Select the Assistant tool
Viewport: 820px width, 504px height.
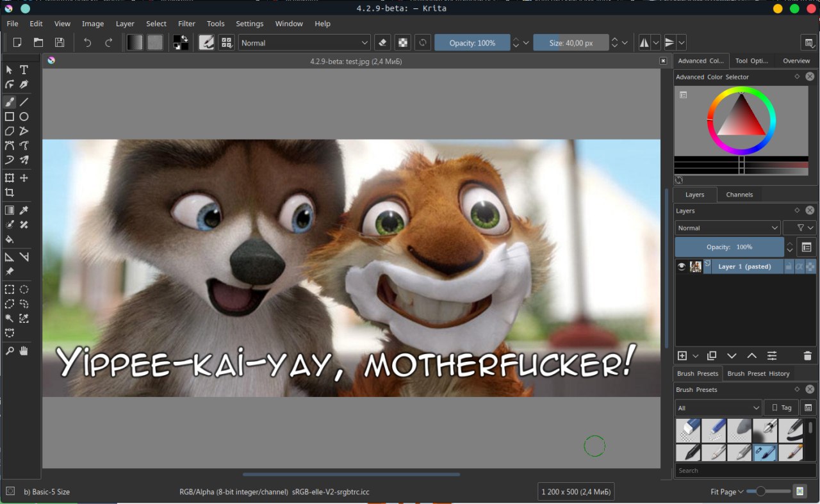(10, 257)
